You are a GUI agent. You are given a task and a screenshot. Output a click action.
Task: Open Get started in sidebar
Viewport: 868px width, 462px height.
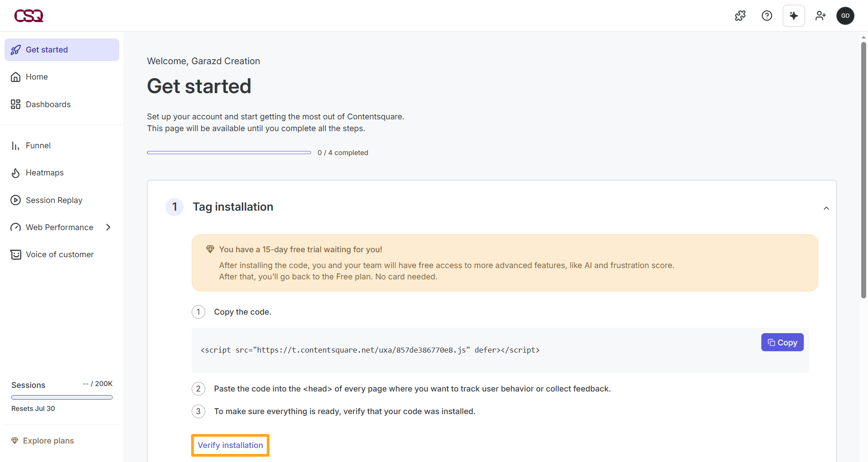coord(62,50)
